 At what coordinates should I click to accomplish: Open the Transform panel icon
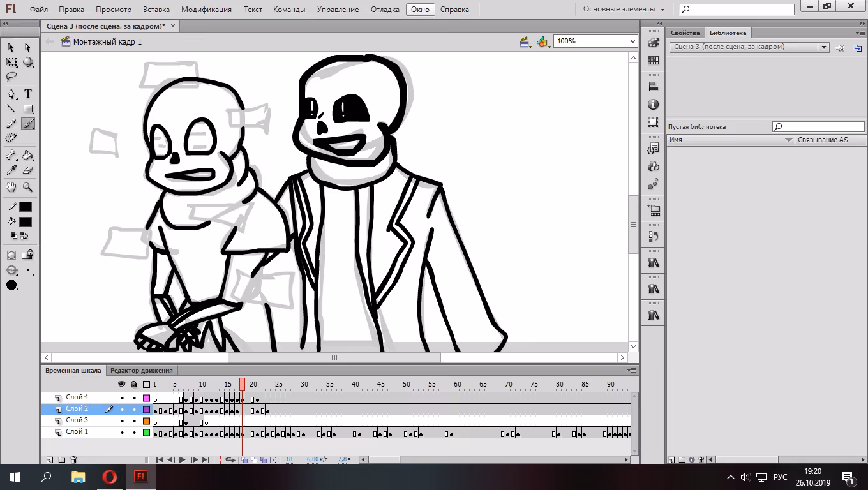(653, 122)
